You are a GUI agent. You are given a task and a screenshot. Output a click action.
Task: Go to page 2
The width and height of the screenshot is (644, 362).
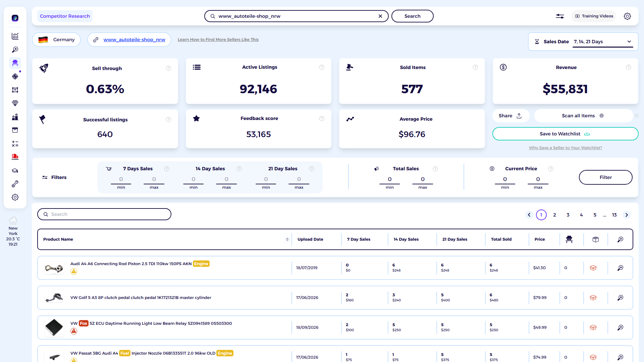(555, 215)
